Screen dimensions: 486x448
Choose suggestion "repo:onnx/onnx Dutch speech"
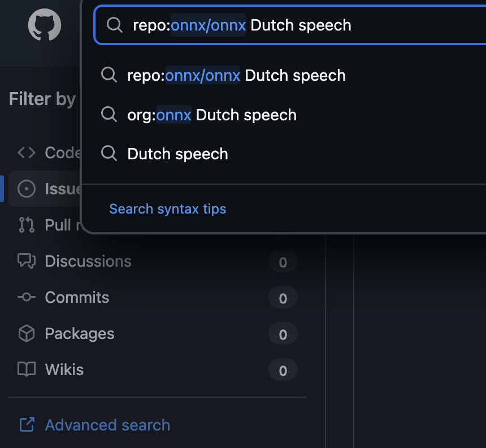(x=236, y=75)
